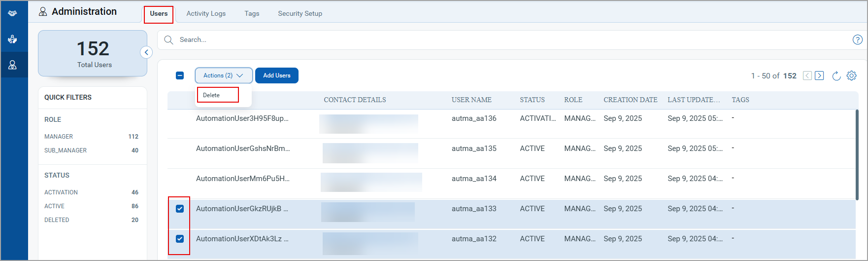Viewport: 868px width, 261px height.
Task: Click the search magnifier icon
Action: (168, 40)
